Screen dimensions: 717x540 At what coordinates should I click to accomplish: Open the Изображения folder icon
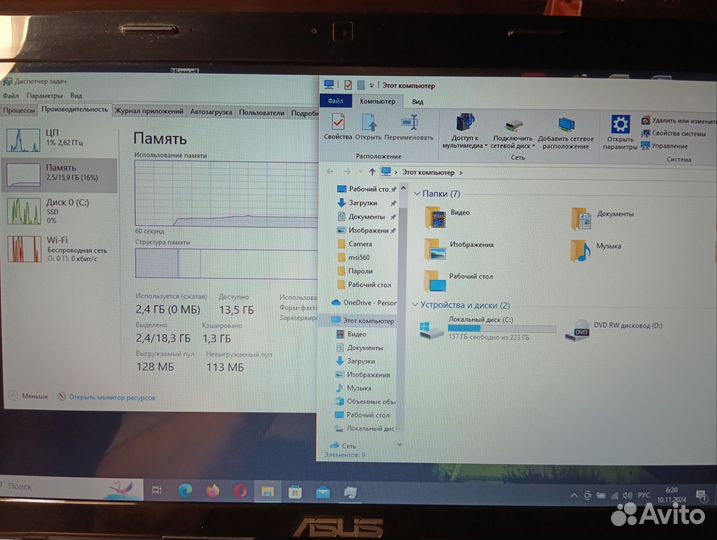435,250
